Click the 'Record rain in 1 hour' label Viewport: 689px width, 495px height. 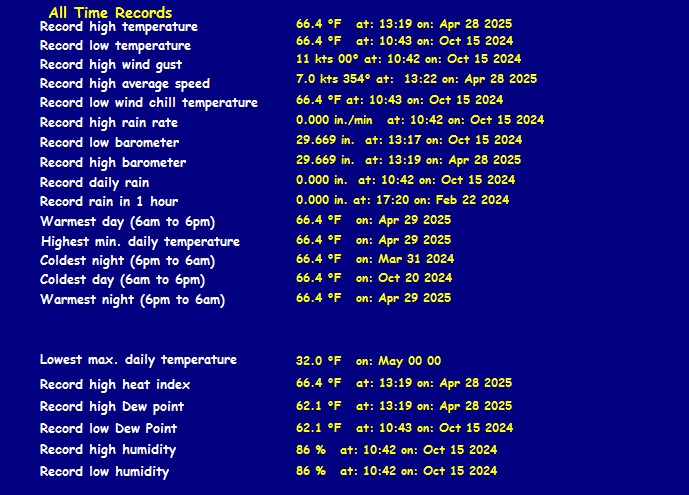tap(109, 202)
